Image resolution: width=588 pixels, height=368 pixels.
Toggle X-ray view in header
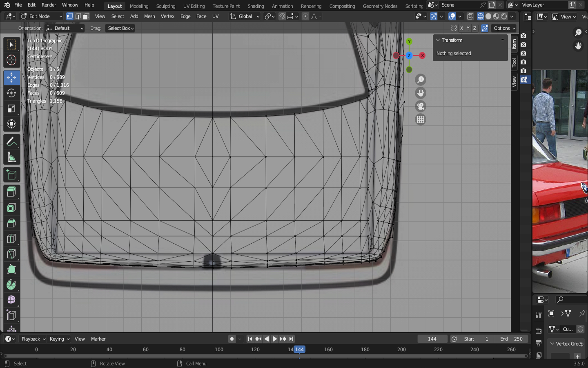pyautogui.click(x=470, y=16)
